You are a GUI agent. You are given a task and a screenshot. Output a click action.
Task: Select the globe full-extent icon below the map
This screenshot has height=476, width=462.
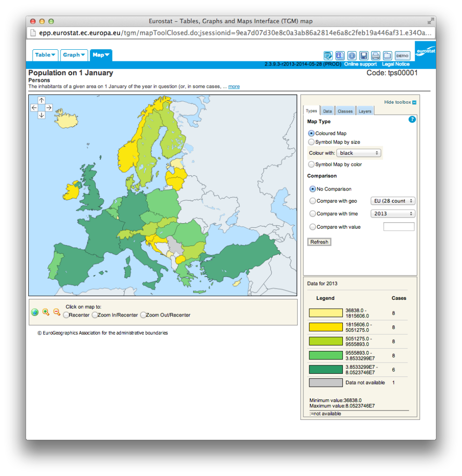(34, 312)
